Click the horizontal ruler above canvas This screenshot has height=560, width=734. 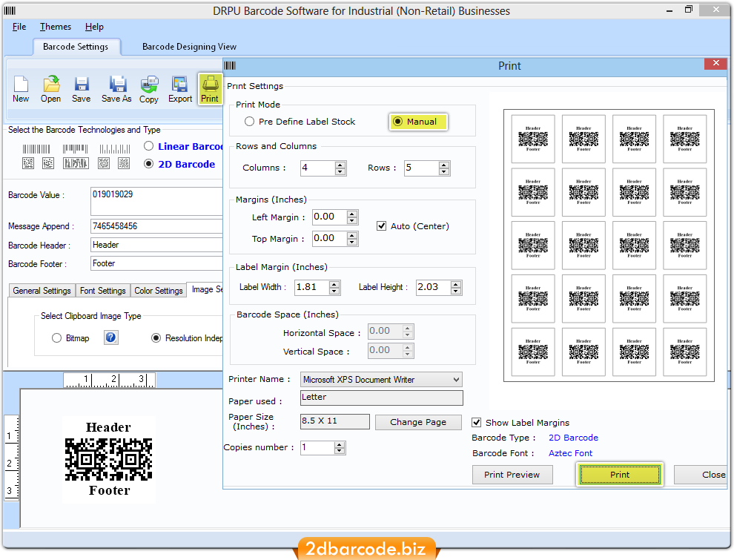[109, 380]
